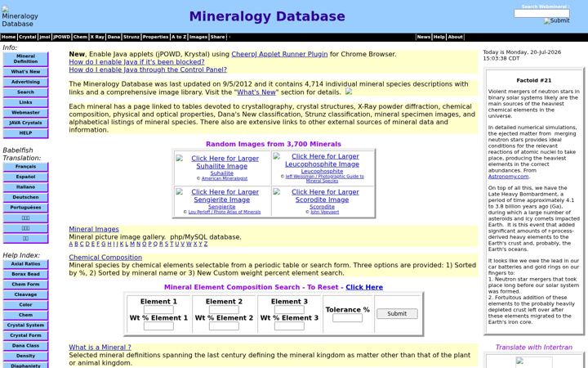
Task: Click the Search sidebar button
Action: (x=25, y=92)
